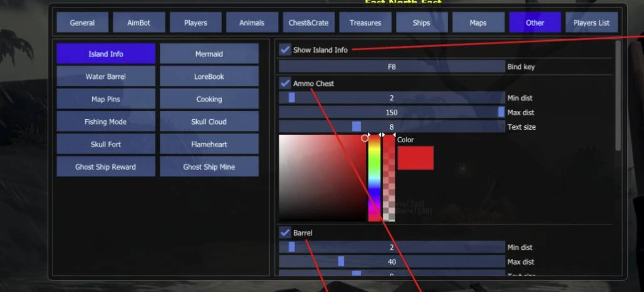The height and width of the screenshot is (292, 644).
Task: Choose the Ghost Ship Mine option
Action: pos(209,167)
